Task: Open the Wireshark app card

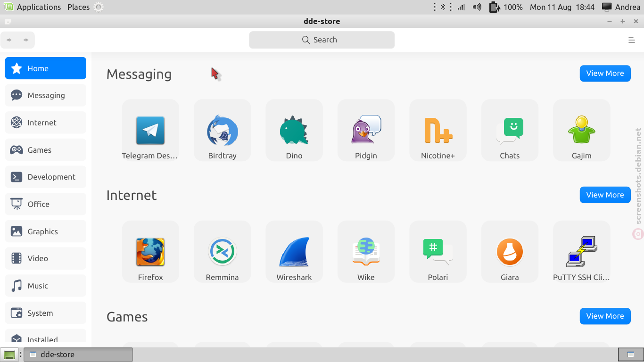Action: point(294,252)
